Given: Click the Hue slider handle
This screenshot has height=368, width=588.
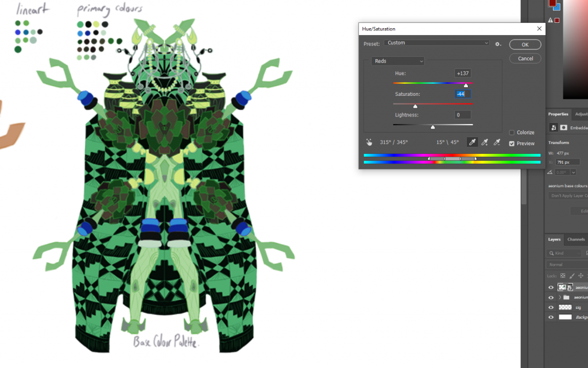Looking at the screenshot, I should (466, 86).
